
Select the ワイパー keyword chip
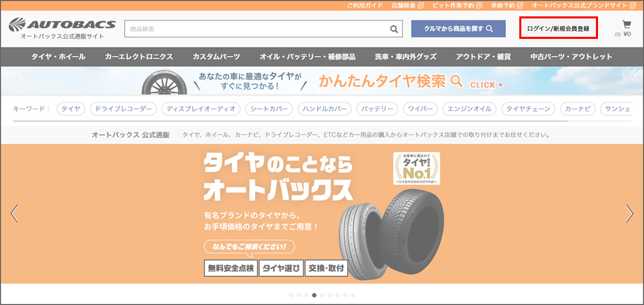tap(420, 109)
